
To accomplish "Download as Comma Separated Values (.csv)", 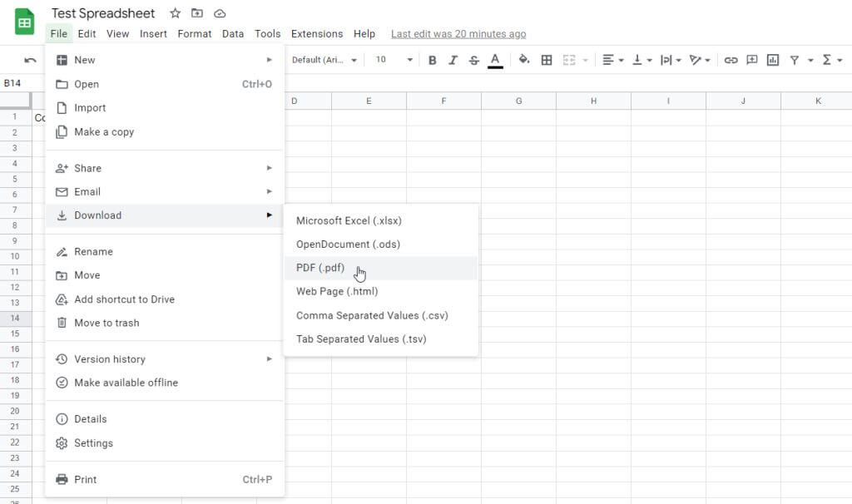I will [x=381, y=315].
